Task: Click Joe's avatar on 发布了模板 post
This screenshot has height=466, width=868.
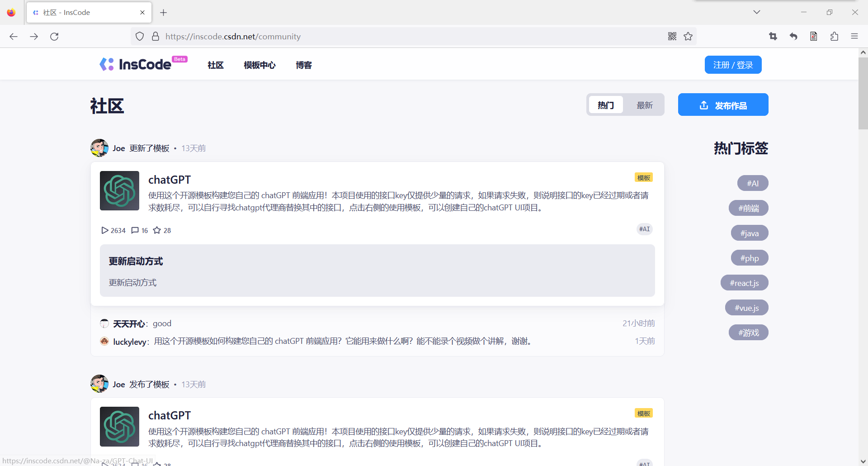Action: [x=99, y=384]
